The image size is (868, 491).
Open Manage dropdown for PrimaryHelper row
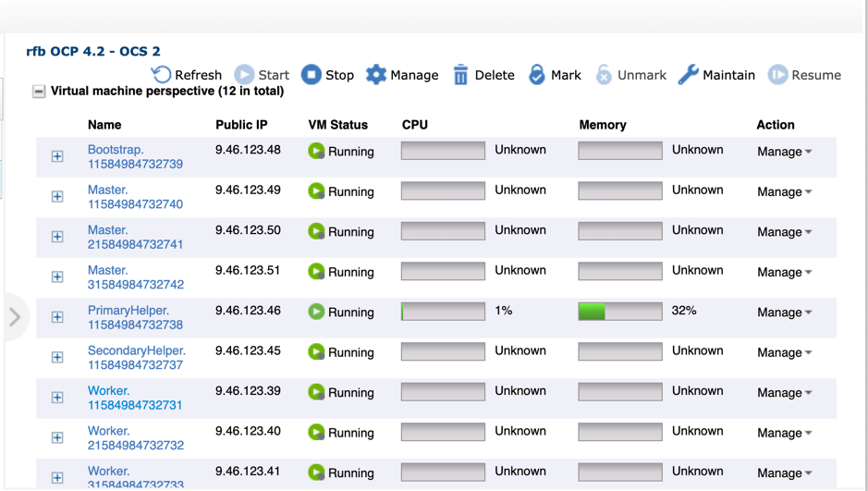click(785, 313)
